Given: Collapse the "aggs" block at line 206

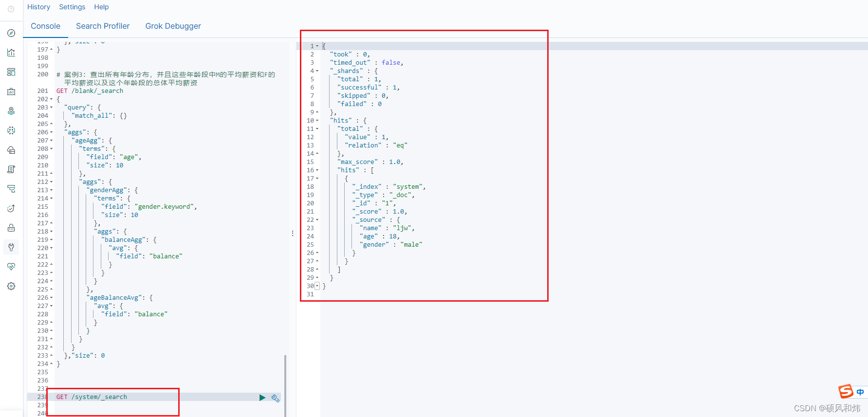Looking at the screenshot, I should tap(51, 132).
